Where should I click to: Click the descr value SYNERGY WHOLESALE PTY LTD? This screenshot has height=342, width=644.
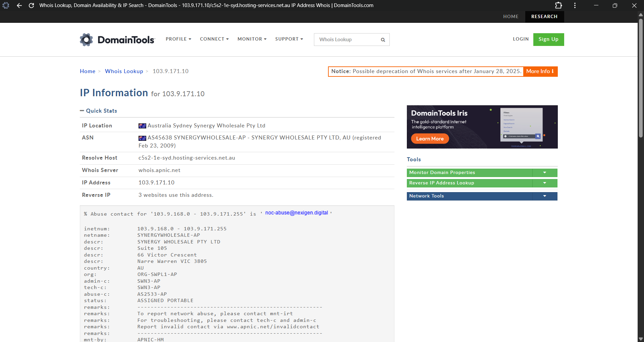[x=179, y=242]
